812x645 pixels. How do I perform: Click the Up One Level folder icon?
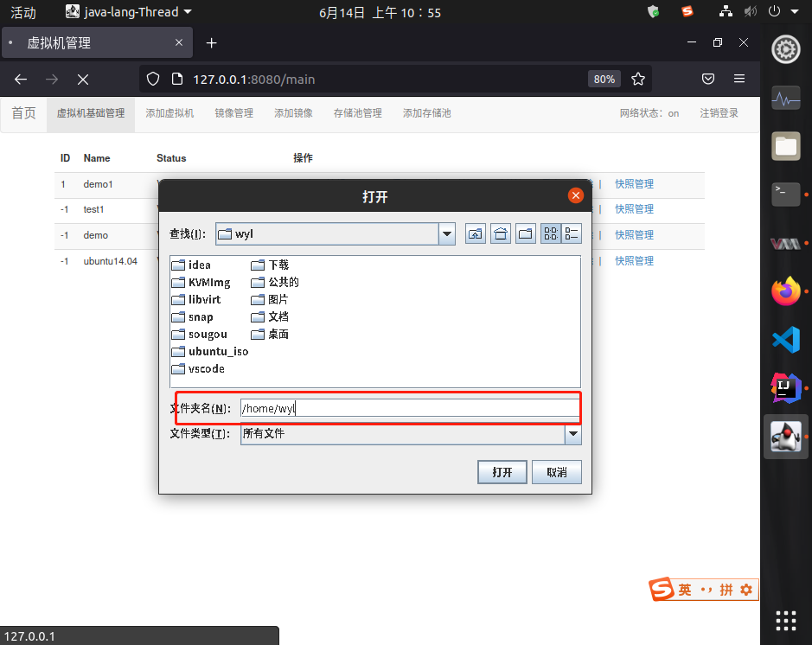475,234
